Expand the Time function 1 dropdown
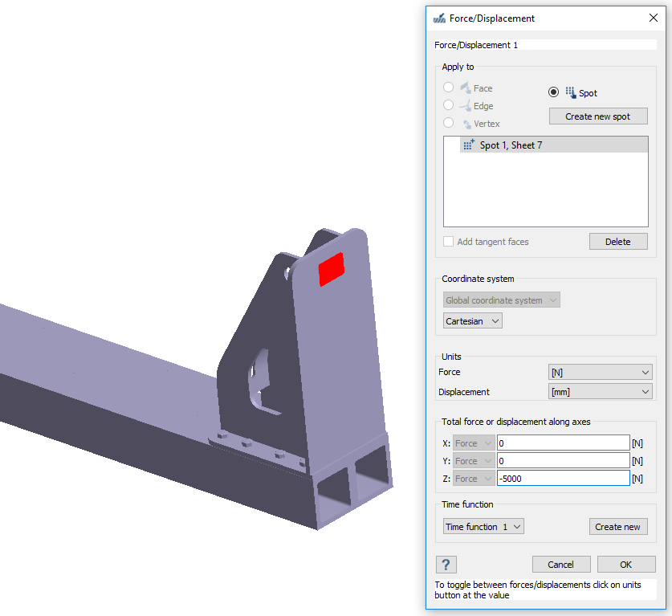Image resolution: width=672 pixels, height=616 pixels. coord(483,527)
